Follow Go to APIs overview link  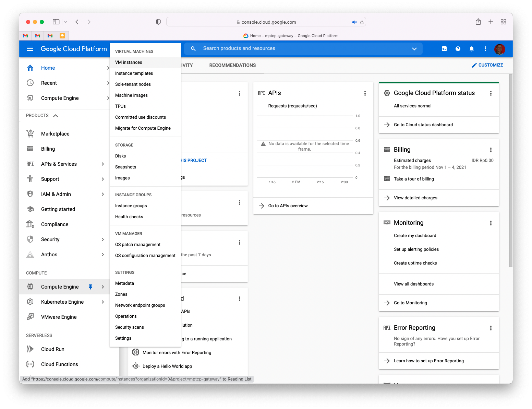tap(288, 206)
